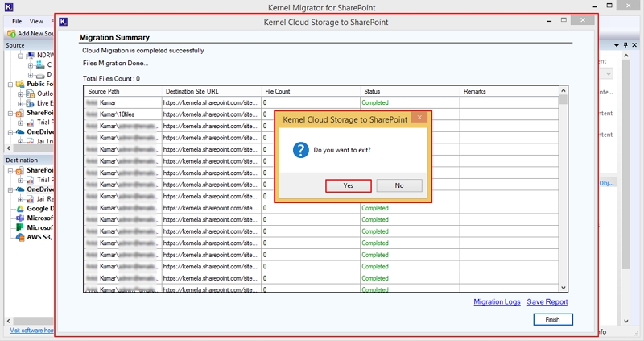Viewport: 644px width, 341px height.
Task: Collapse the SharePoint node in Source tree
Action: coord(10,113)
